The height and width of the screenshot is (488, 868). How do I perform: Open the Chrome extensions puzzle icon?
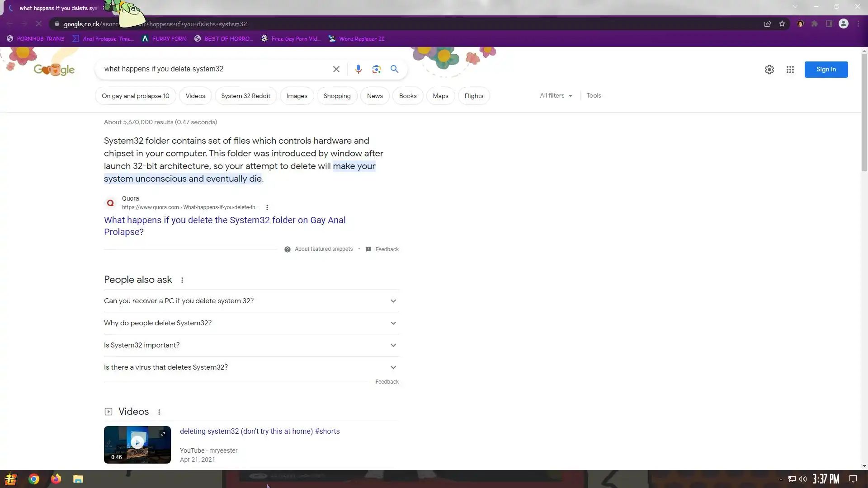tap(815, 24)
